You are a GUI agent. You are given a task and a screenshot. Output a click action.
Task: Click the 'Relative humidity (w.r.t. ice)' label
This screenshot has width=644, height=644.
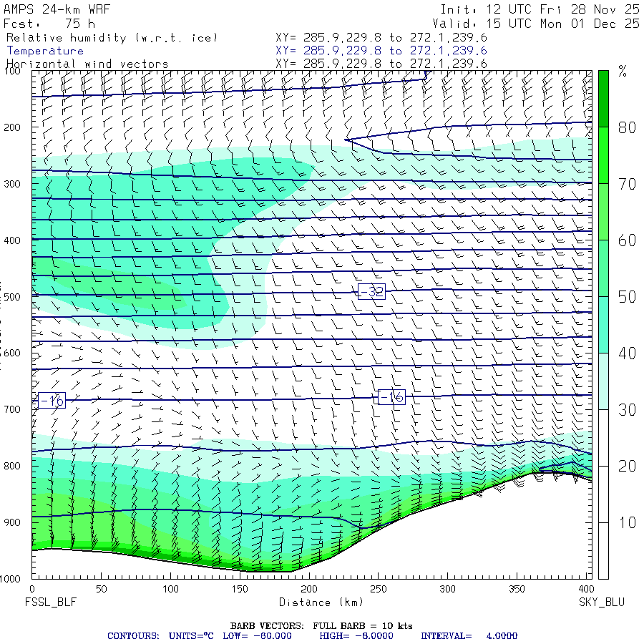point(112,38)
